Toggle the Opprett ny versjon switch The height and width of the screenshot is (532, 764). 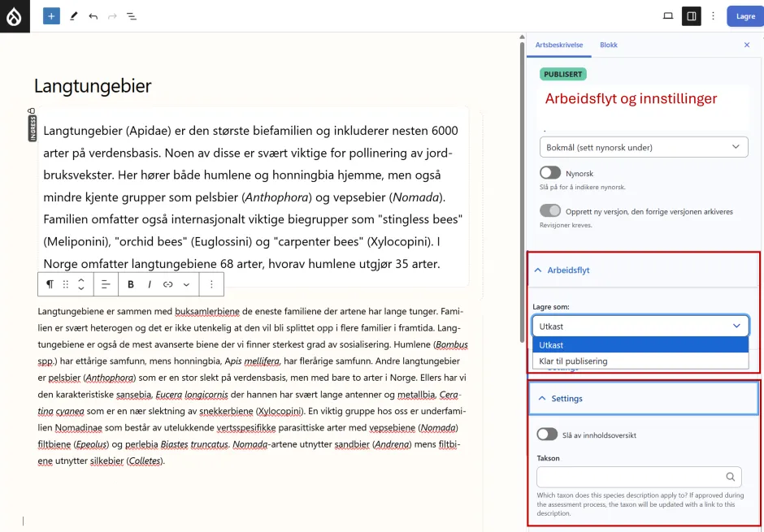tap(550, 210)
